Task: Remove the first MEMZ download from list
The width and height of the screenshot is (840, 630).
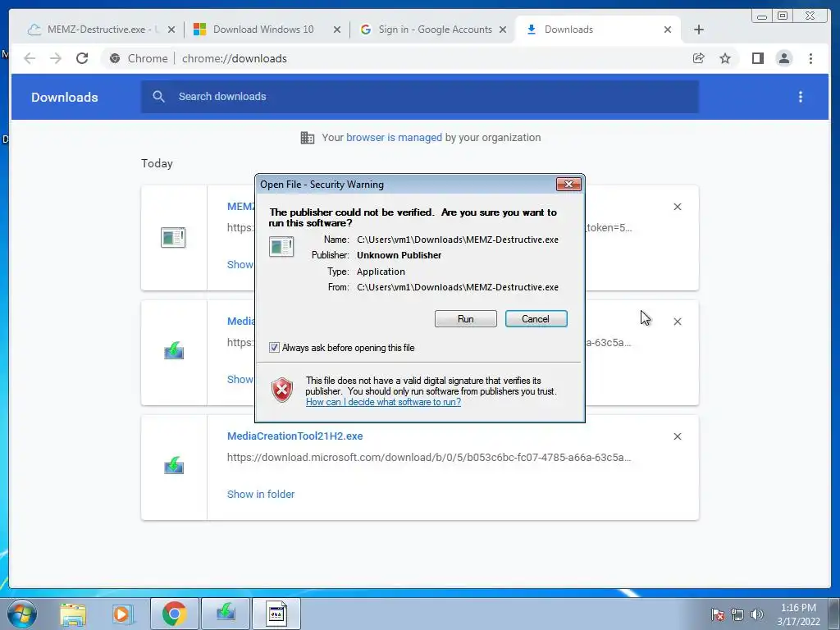Action: tap(677, 207)
